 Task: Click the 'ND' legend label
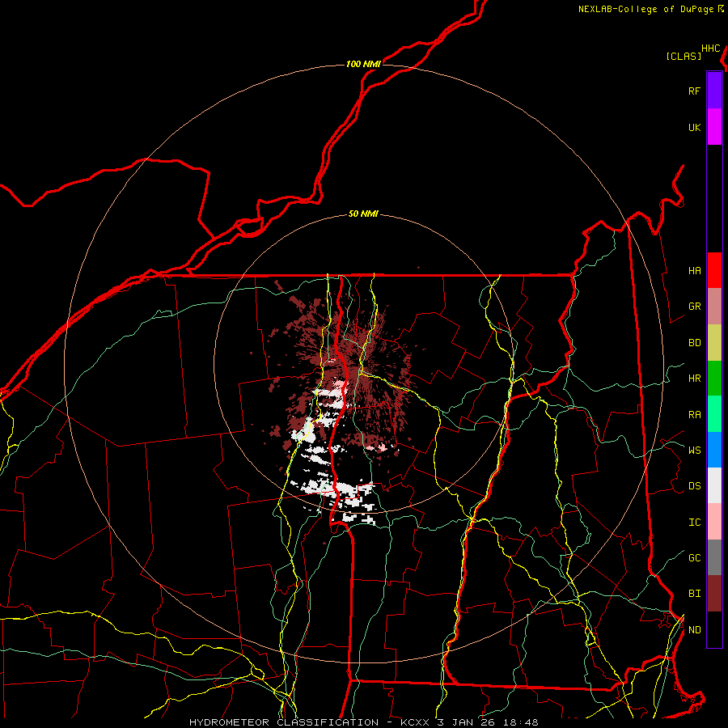tap(694, 630)
